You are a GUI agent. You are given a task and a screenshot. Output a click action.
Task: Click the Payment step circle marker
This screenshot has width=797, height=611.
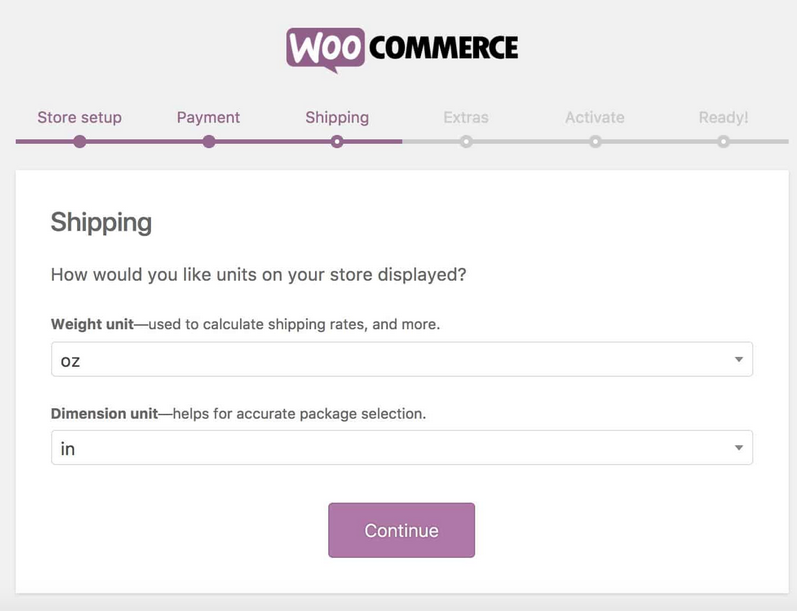208,142
